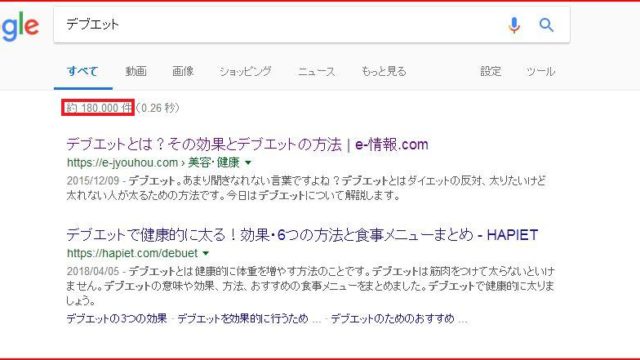The width and height of the screenshot is (640, 360).
Task: Click the https://hapiet.com/debuet URL text
Action: 132,253
